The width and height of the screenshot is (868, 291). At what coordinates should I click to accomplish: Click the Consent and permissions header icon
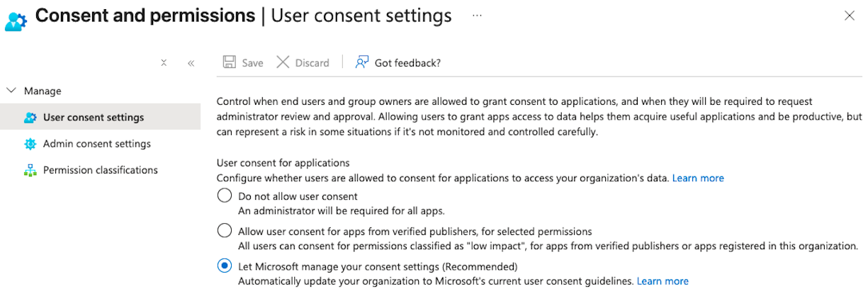click(16, 19)
